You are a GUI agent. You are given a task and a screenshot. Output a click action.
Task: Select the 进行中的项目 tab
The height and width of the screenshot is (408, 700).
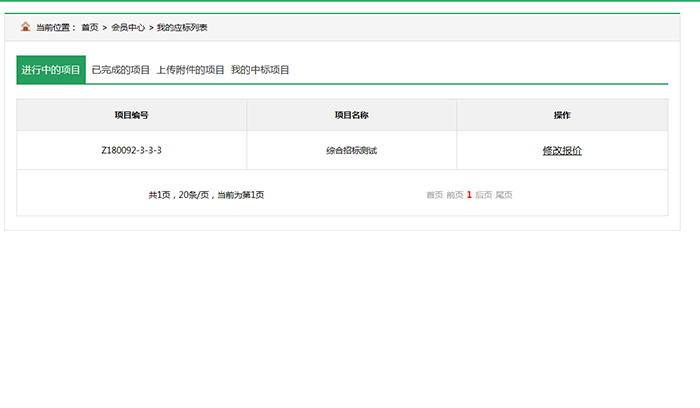51,70
